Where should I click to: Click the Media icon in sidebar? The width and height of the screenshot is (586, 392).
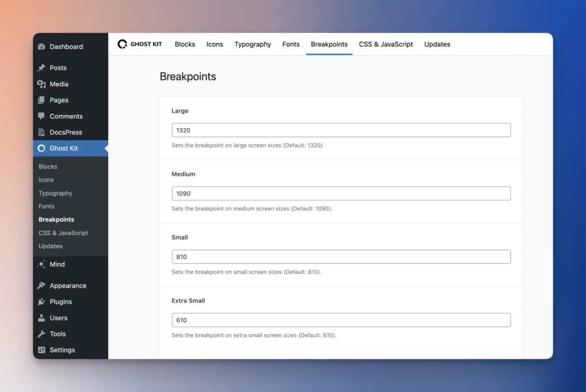[41, 84]
